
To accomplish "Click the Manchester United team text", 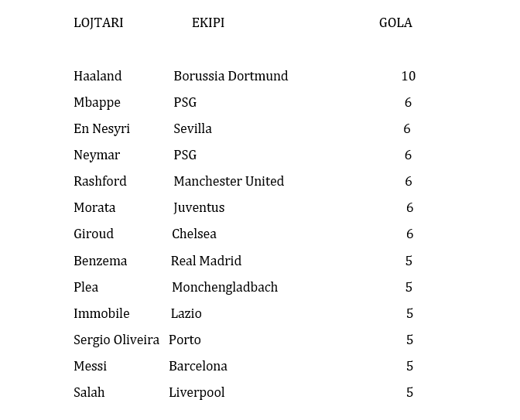I will pos(228,181).
